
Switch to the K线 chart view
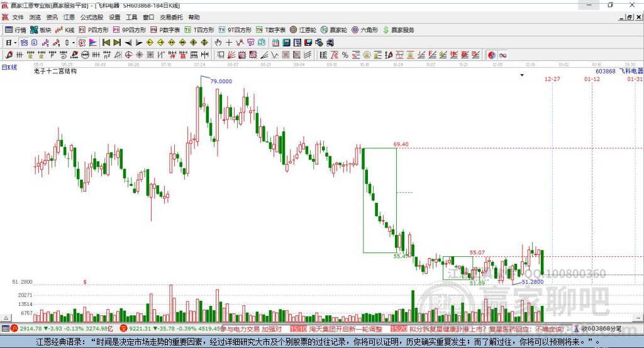[65, 30]
